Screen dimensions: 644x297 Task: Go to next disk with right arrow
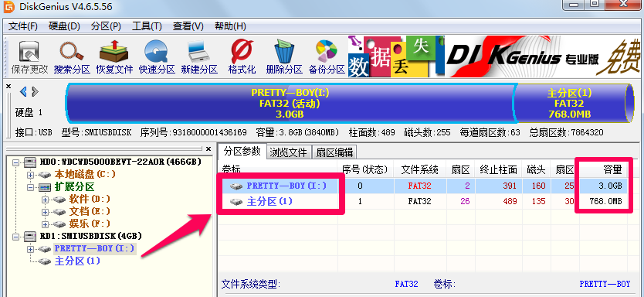(36, 91)
